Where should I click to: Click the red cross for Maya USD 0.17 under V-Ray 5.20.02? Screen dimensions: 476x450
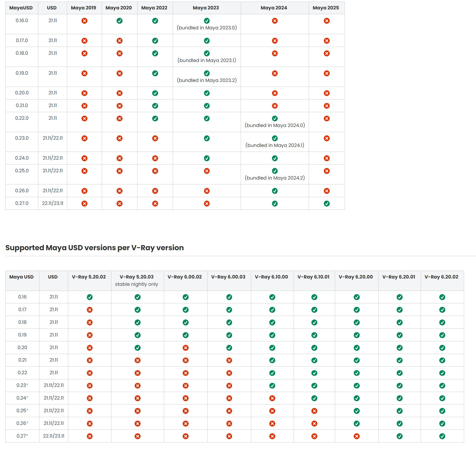(90, 310)
